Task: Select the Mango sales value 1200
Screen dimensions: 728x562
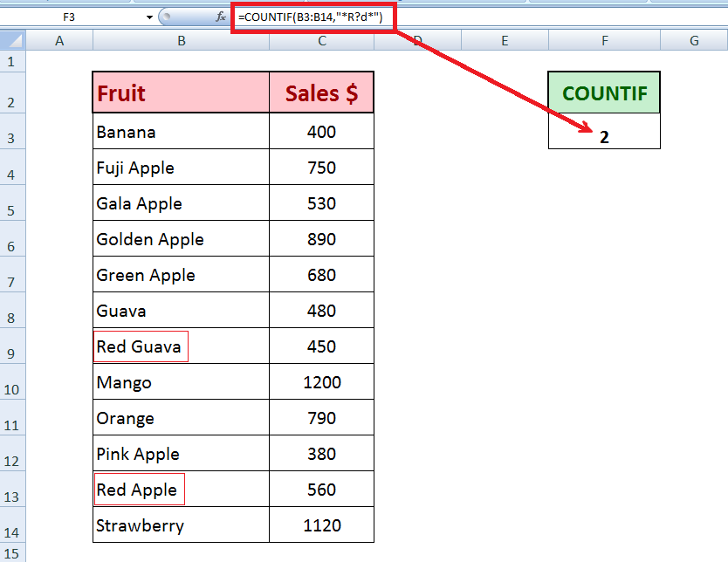Action: coord(322,382)
